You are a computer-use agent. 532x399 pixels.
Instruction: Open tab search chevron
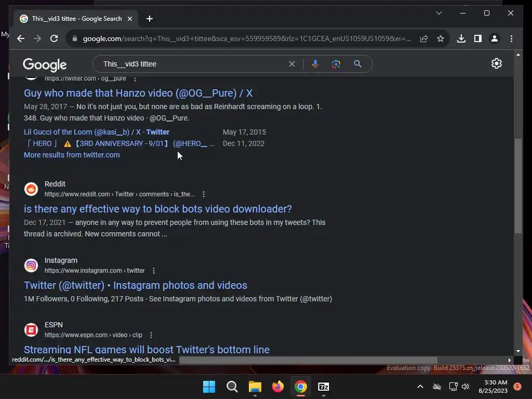click(438, 13)
